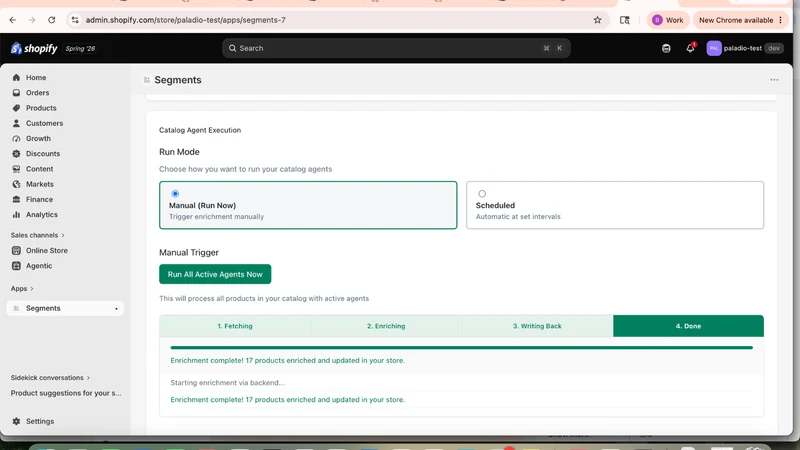Open the Chrome menu three dots
Image resolution: width=800 pixels, height=450 pixels.
(781, 20)
